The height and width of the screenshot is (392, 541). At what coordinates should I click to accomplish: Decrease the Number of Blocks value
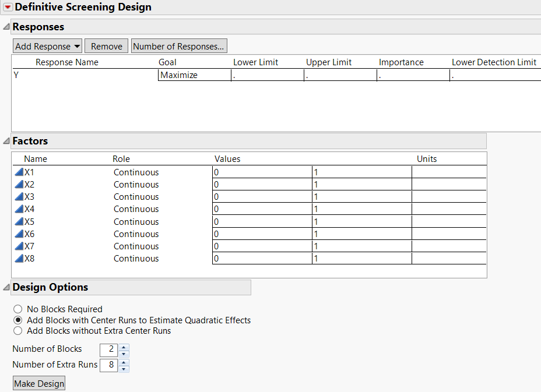coord(124,354)
